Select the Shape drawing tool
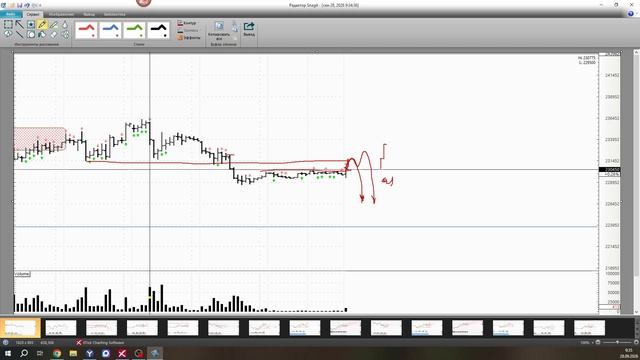The height and width of the screenshot is (360, 640). coord(31,35)
